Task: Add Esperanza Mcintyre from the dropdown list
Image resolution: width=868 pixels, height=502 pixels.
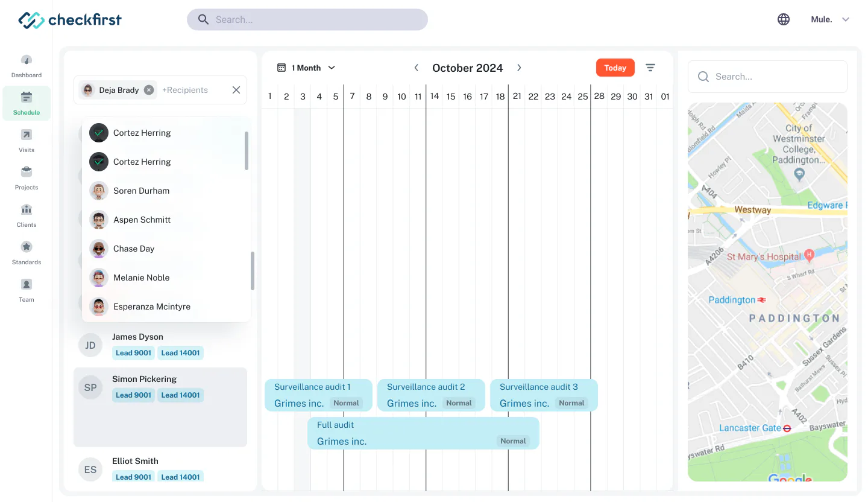Action: tap(166, 307)
